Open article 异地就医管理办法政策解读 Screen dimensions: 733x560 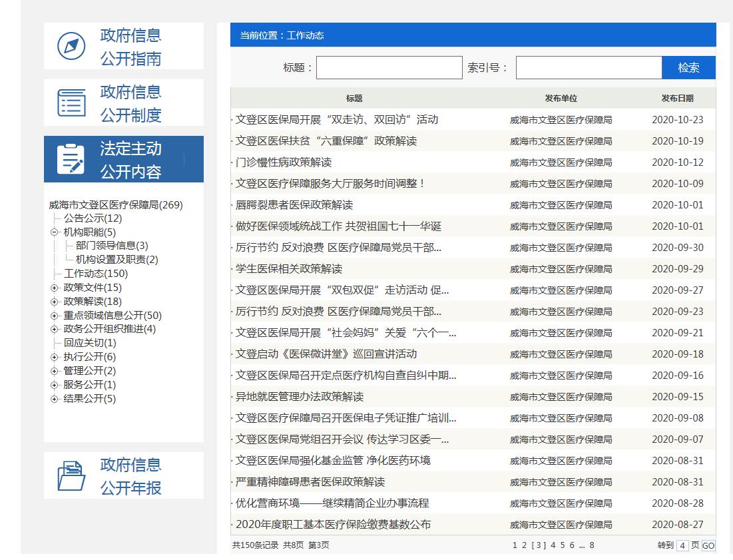[300, 397]
